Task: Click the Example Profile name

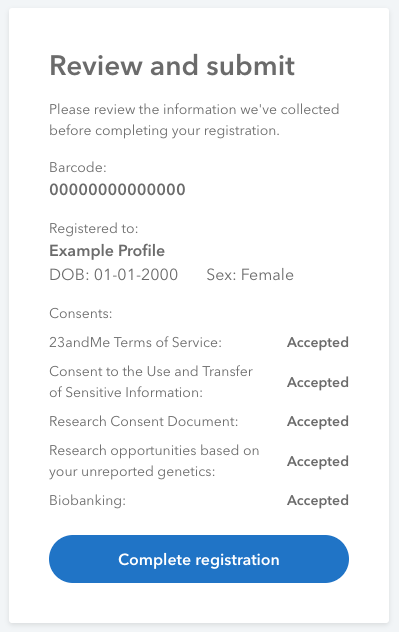Action: [107, 251]
